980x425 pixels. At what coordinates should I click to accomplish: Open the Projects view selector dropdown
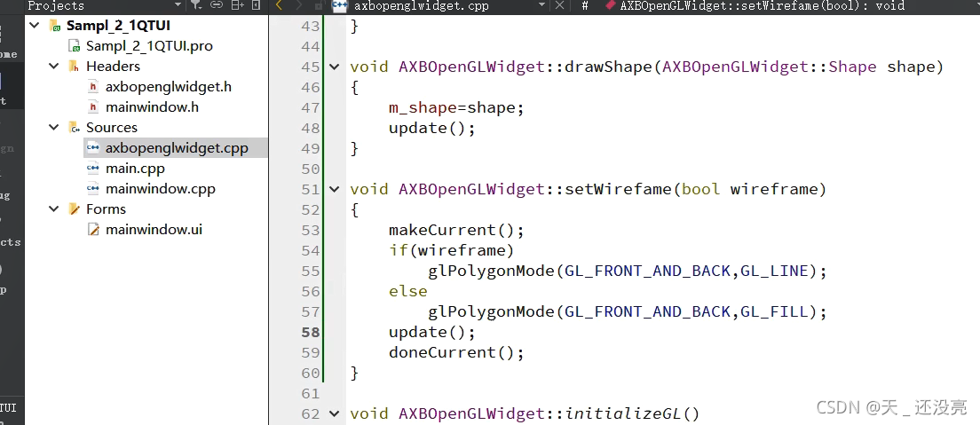178,5
